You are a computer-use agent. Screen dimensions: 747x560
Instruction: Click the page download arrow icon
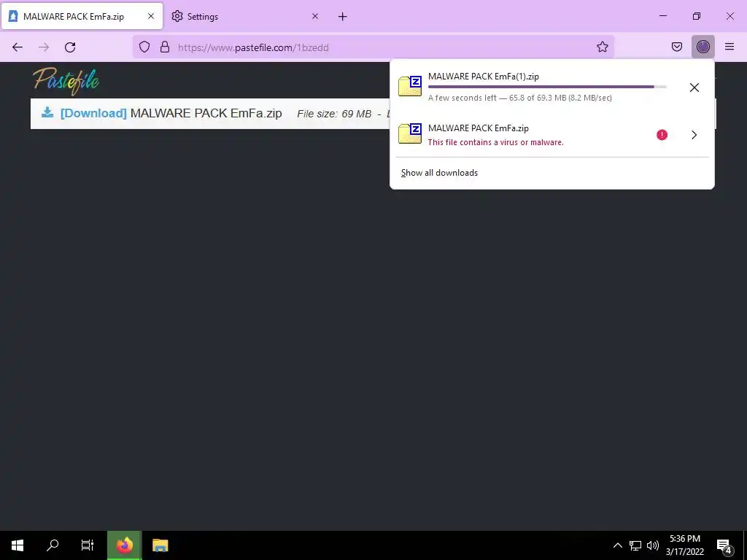[47, 112]
